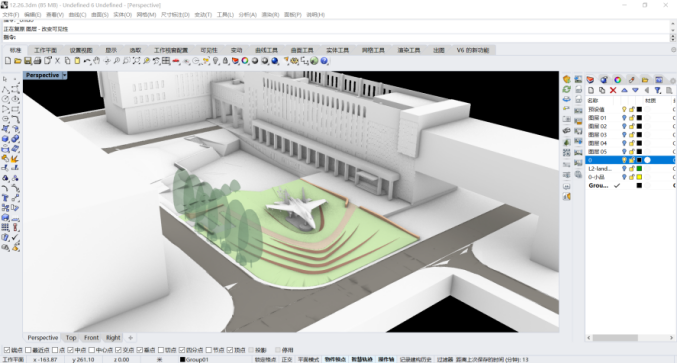Open the folder panel tab icon
The image size is (677, 363).
[x=645, y=79]
